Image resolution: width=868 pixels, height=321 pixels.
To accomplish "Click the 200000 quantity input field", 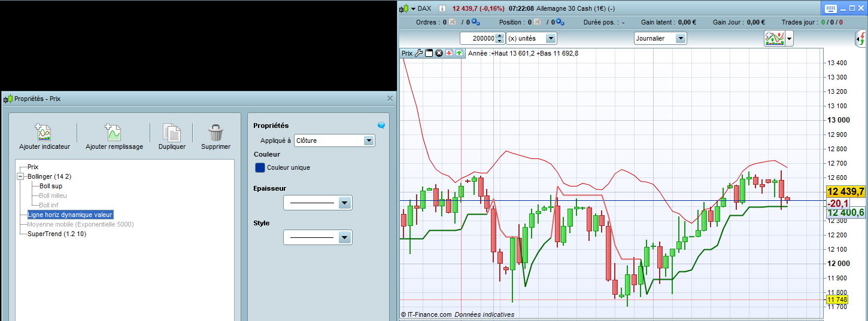I will point(478,38).
